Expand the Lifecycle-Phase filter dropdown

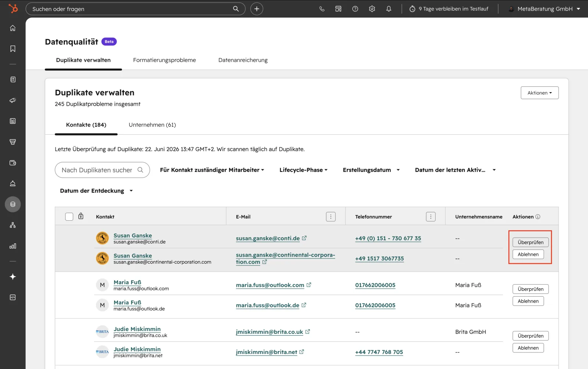304,170
